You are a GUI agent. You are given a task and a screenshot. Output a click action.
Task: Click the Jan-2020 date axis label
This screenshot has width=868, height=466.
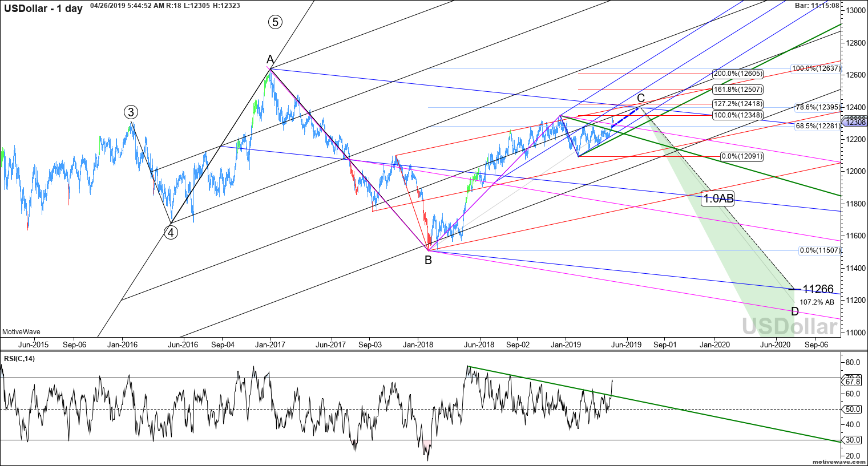point(714,345)
